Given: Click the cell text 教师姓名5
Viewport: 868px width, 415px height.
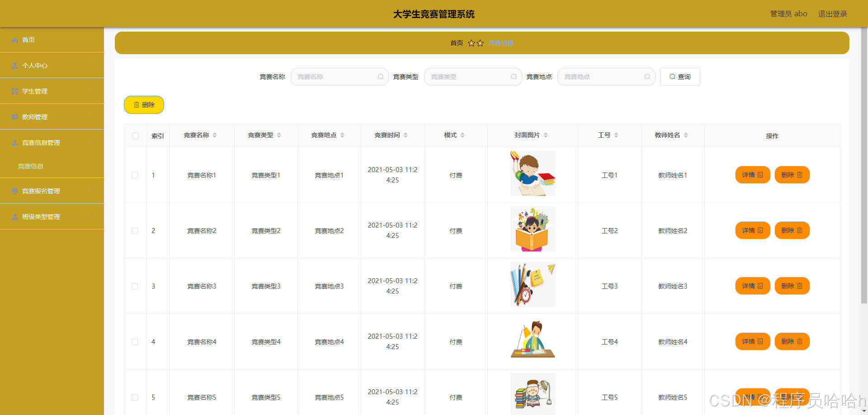Looking at the screenshot, I should (673, 397).
